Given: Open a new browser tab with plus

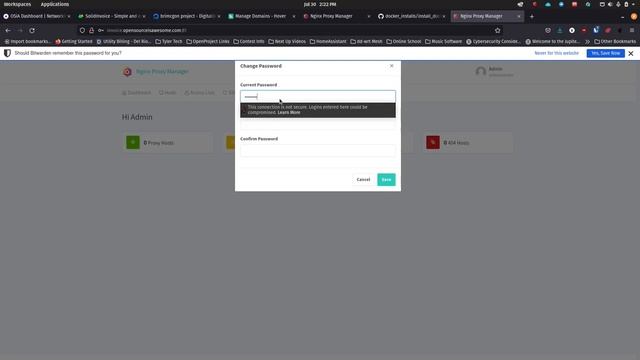Looking at the screenshot, I should [531, 16].
